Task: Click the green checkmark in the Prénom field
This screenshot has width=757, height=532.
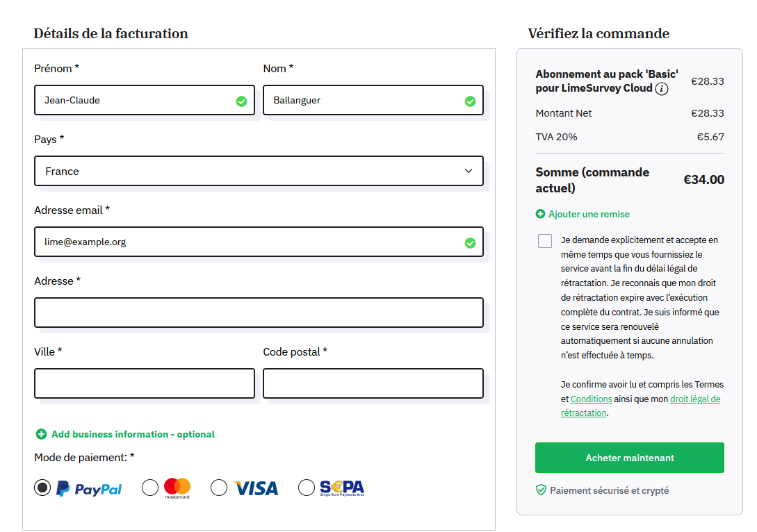Action: tap(241, 101)
